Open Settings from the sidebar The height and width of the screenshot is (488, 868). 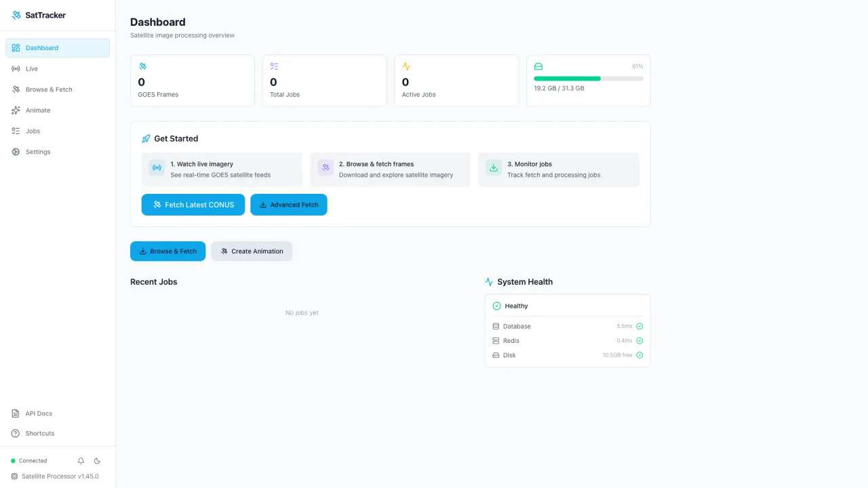[58, 152]
